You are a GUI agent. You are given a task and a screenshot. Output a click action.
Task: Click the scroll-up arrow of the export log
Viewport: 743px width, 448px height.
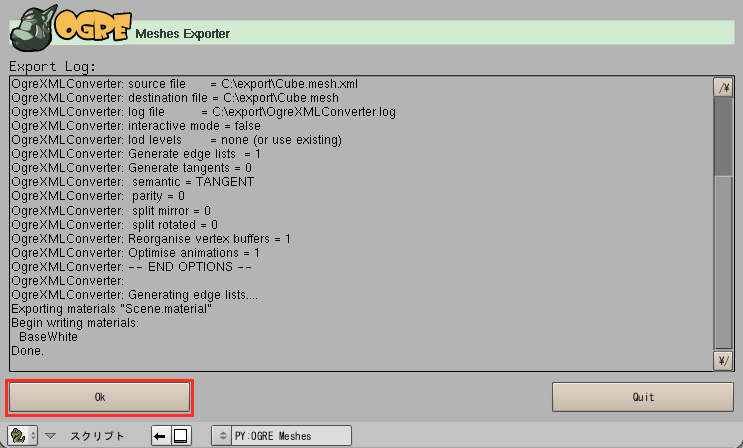click(x=723, y=87)
